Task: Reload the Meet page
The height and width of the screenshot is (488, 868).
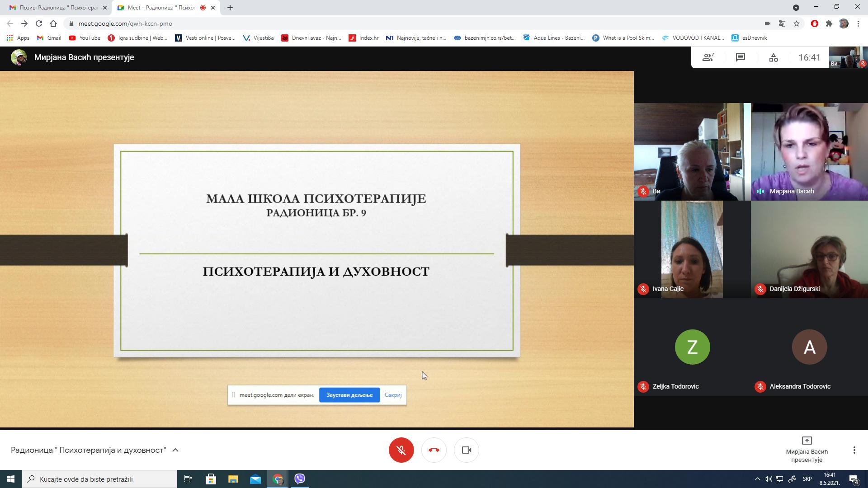Action: pos(39,23)
